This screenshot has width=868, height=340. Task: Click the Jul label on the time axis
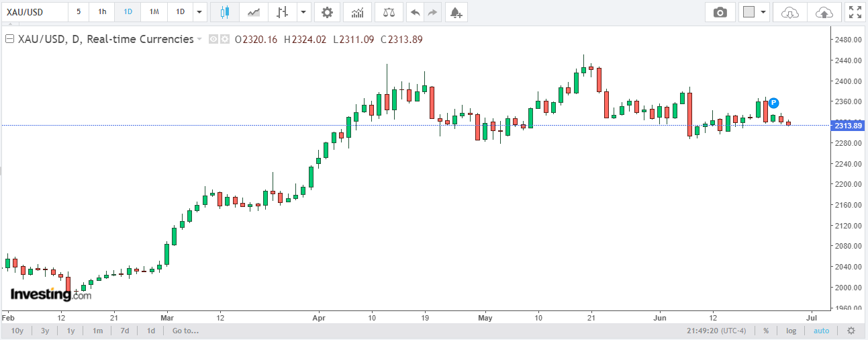coord(811,316)
